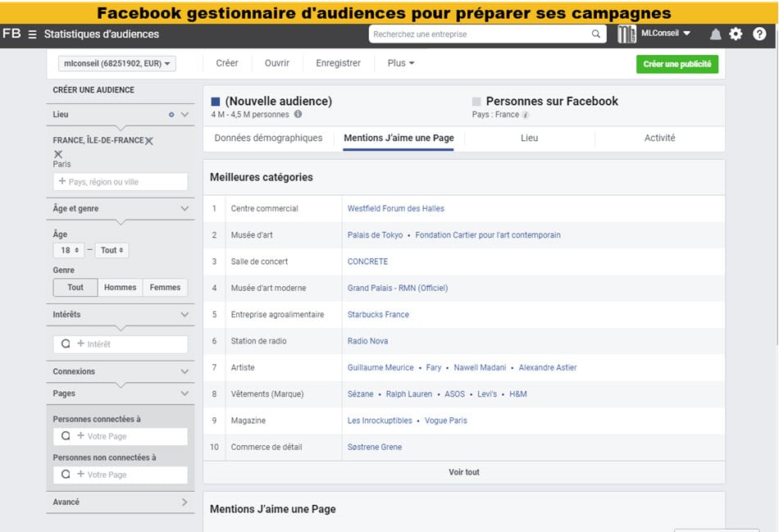This screenshot has width=779, height=532.
Task: Click the info icon beside 4 M - 4,5 M personnes
Action: [x=298, y=114]
